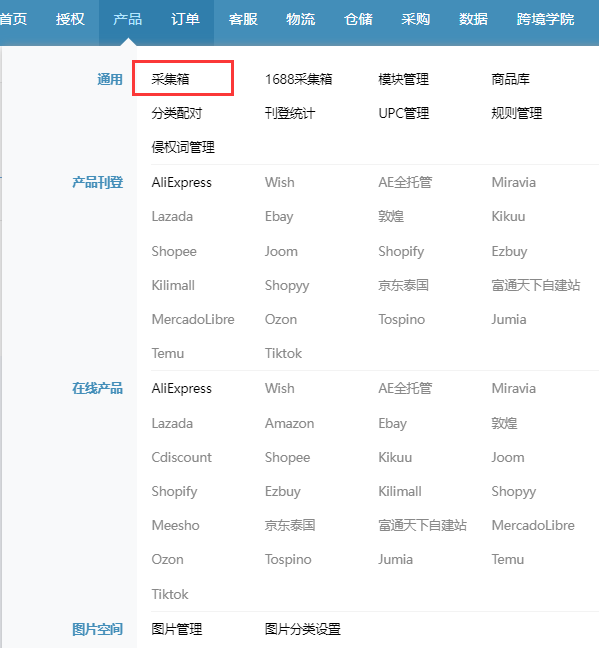
Task: Open 刊登统计 page
Action: 290,113
